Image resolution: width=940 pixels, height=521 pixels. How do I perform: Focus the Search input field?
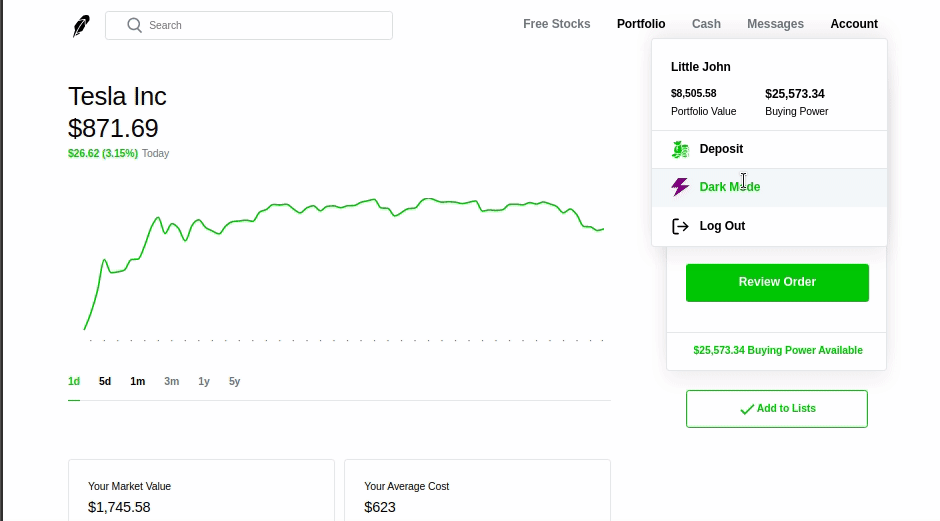(249, 25)
